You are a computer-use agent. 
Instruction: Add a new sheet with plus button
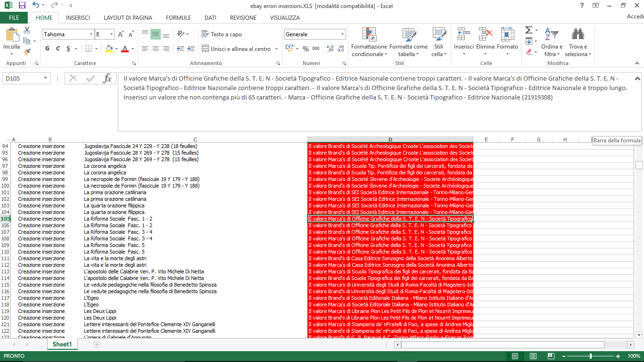97,345
